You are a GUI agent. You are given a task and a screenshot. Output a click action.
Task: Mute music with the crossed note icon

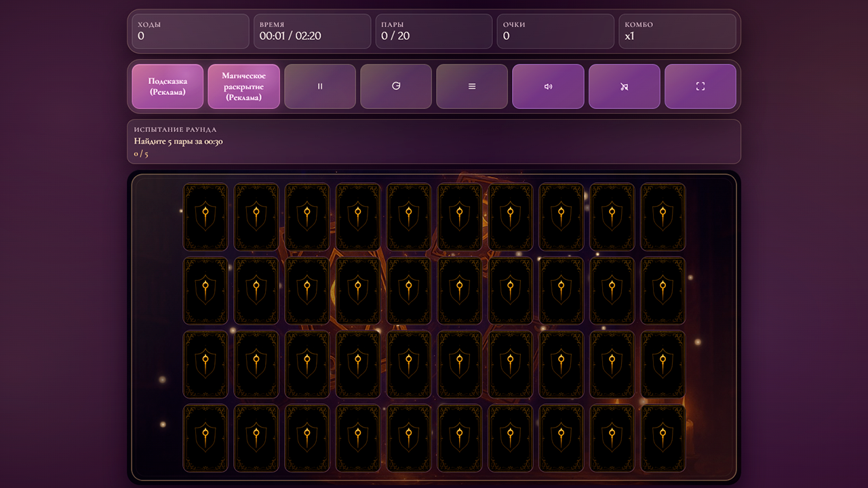pos(625,86)
